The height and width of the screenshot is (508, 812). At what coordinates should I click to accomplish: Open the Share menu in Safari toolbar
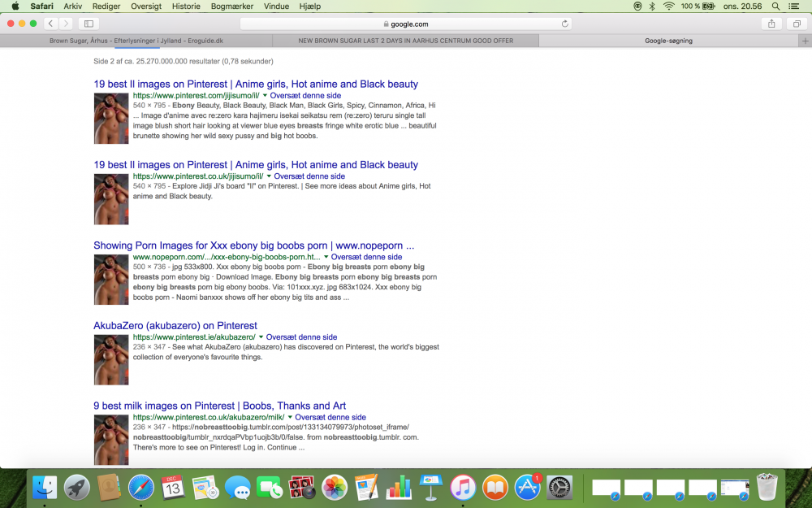tap(771, 24)
